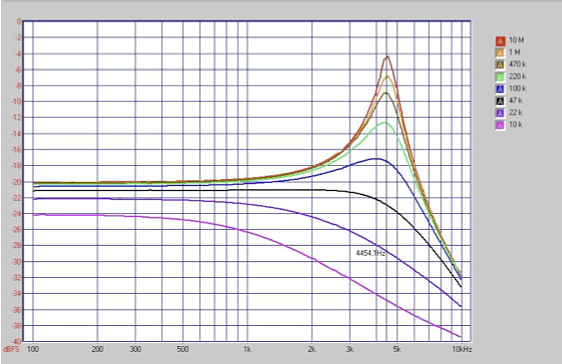Viewport: 562px width, 364px height.
Task: Click the -20 level axis label
Action: 16,182
